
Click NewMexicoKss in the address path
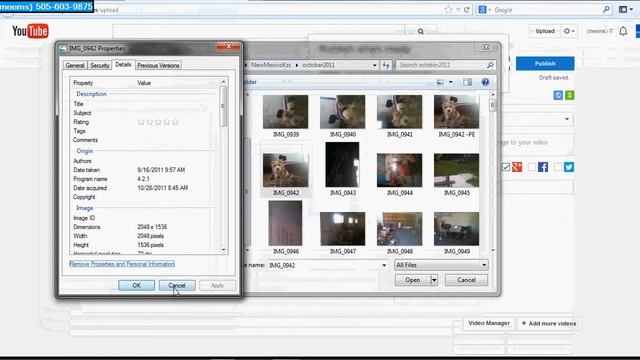point(271,65)
